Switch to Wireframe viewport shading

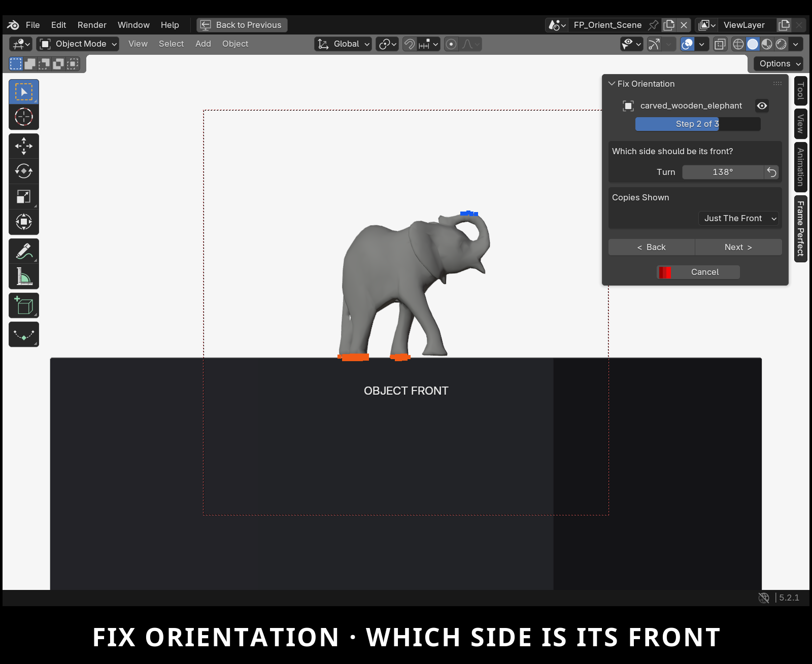pos(738,44)
